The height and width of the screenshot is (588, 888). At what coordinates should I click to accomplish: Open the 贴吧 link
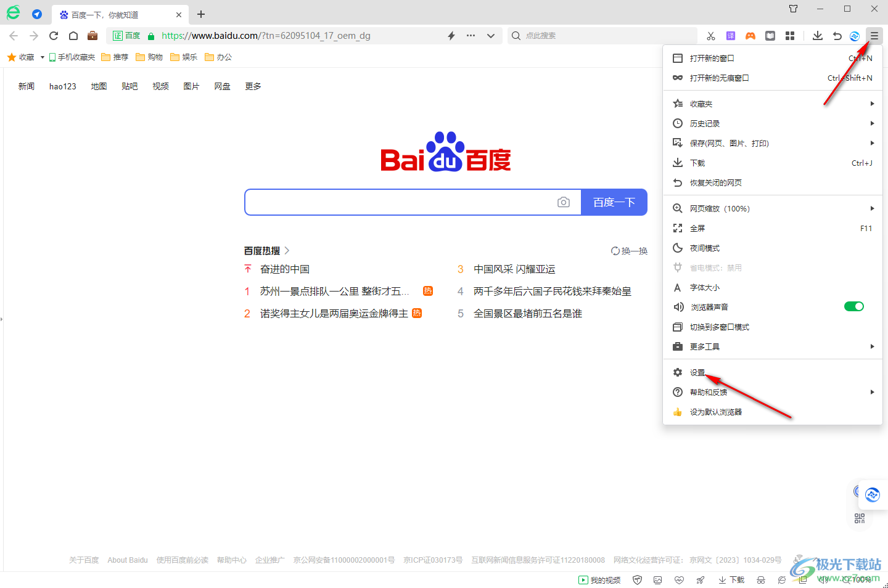(129, 86)
